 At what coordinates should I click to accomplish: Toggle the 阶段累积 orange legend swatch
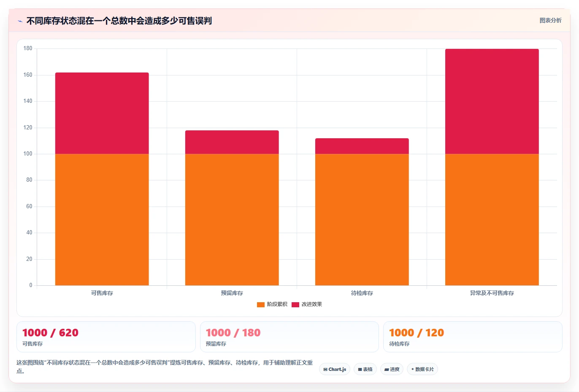click(x=261, y=304)
